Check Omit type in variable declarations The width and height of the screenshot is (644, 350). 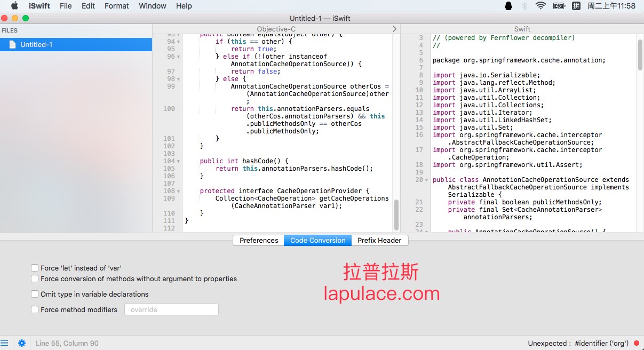(x=35, y=294)
